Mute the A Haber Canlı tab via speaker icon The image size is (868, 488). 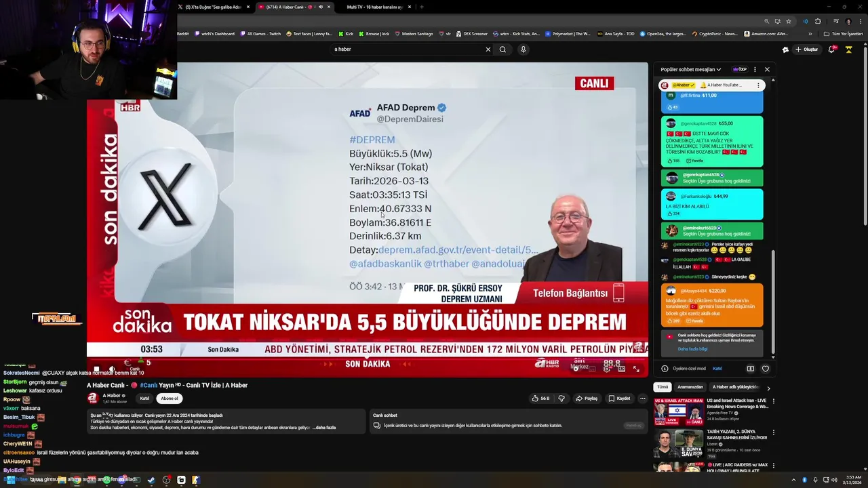pos(320,7)
